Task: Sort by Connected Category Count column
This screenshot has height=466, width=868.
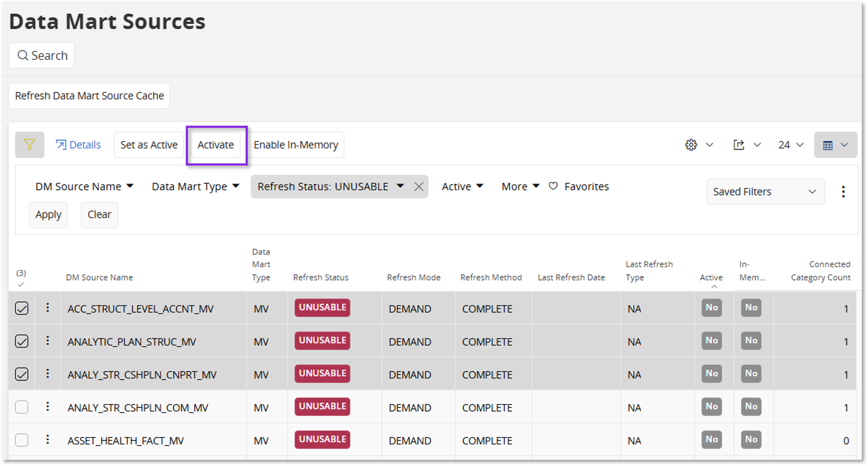Action: tap(821, 271)
